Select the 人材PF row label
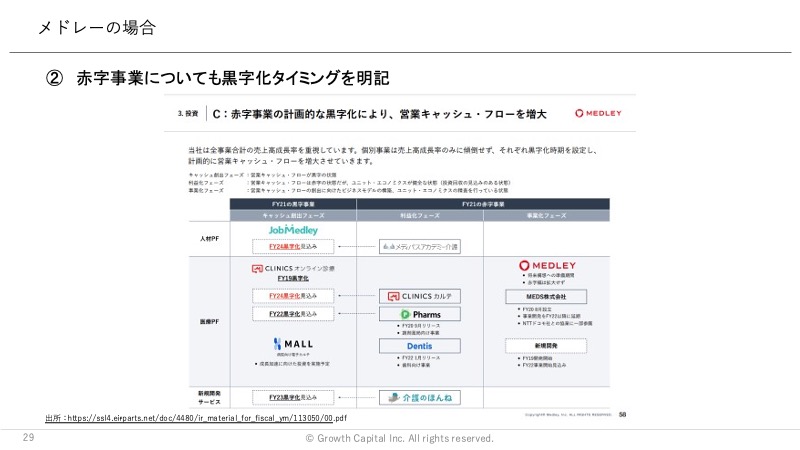 [210, 238]
